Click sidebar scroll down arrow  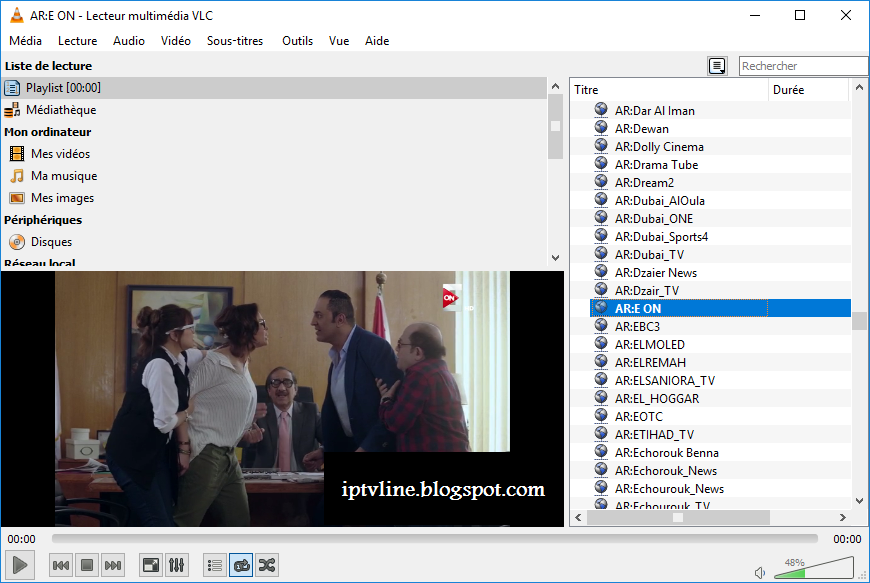(555, 258)
